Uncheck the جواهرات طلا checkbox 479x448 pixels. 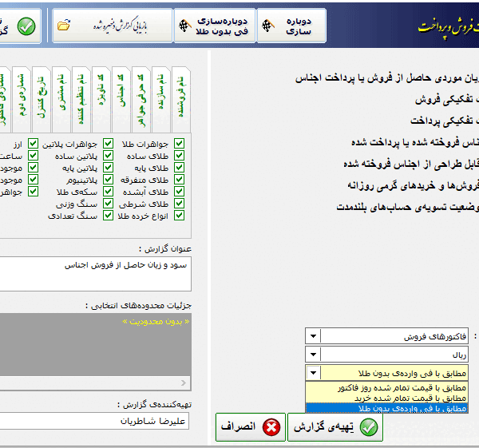[179, 144]
